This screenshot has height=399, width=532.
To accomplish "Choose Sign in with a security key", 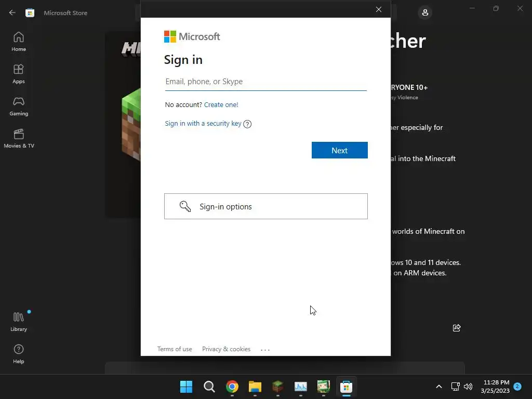I will [203, 124].
